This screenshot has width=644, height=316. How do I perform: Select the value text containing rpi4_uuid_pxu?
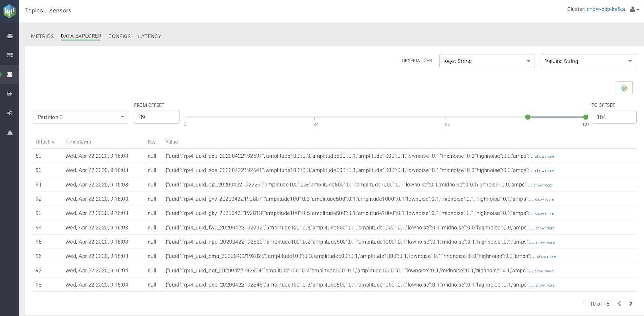(x=349, y=156)
